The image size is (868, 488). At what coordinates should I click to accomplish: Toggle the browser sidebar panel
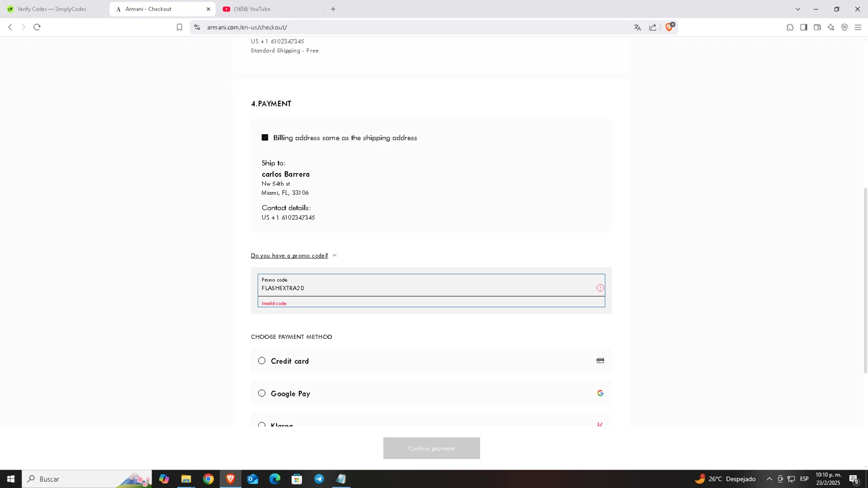coord(804,27)
